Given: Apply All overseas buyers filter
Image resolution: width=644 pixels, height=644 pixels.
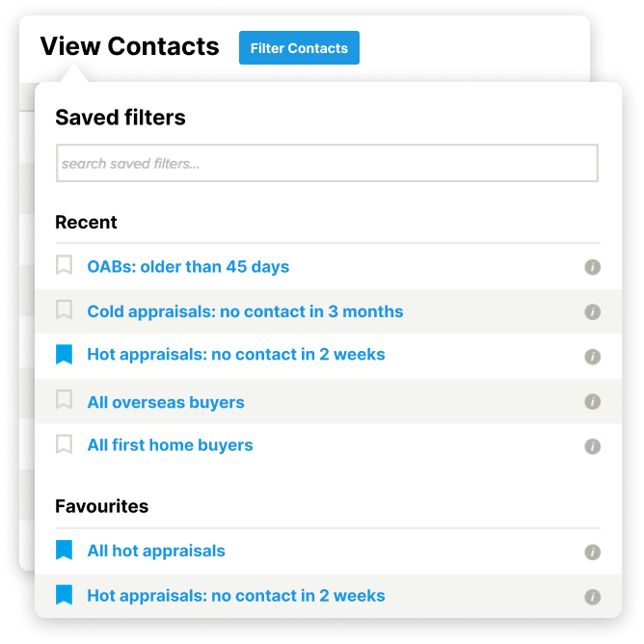Looking at the screenshot, I should [166, 402].
